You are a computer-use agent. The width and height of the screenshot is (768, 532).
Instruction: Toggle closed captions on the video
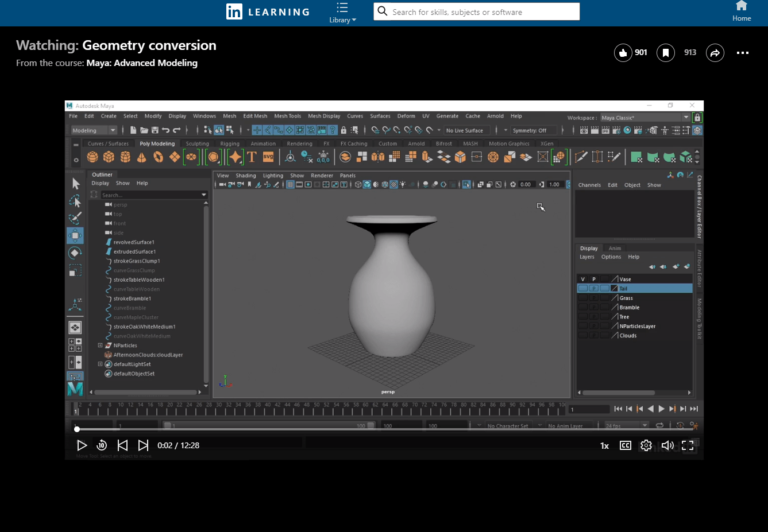pos(626,445)
